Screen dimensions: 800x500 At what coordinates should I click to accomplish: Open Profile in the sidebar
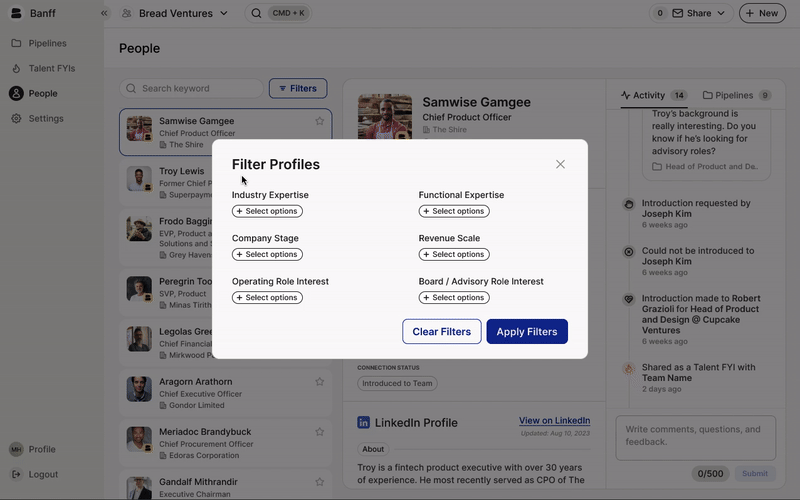point(33,449)
